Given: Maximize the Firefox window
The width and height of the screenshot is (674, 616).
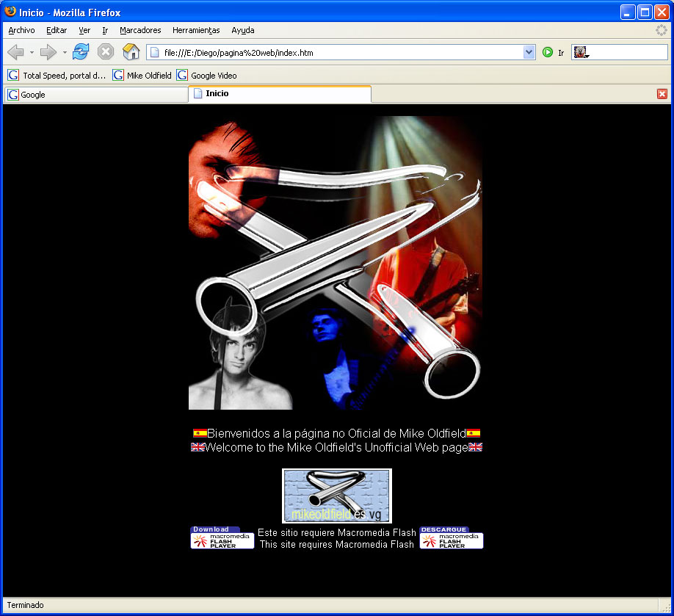Looking at the screenshot, I should [x=645, y=12].
